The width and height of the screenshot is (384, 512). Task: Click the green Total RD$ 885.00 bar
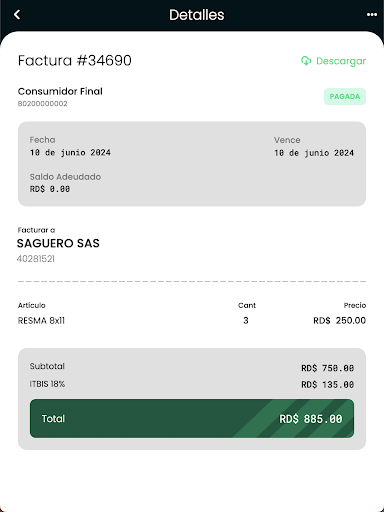tap(192, 418)
